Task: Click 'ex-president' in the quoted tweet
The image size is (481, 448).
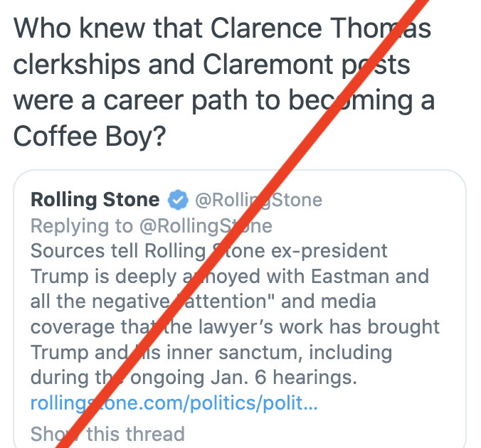Action: [329, 251]
